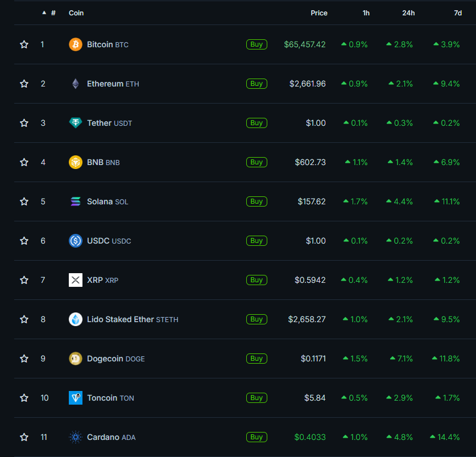Screen dimensions: 476x457
Task: Click Buy in the XRP row
Action: tap(256, 280)
